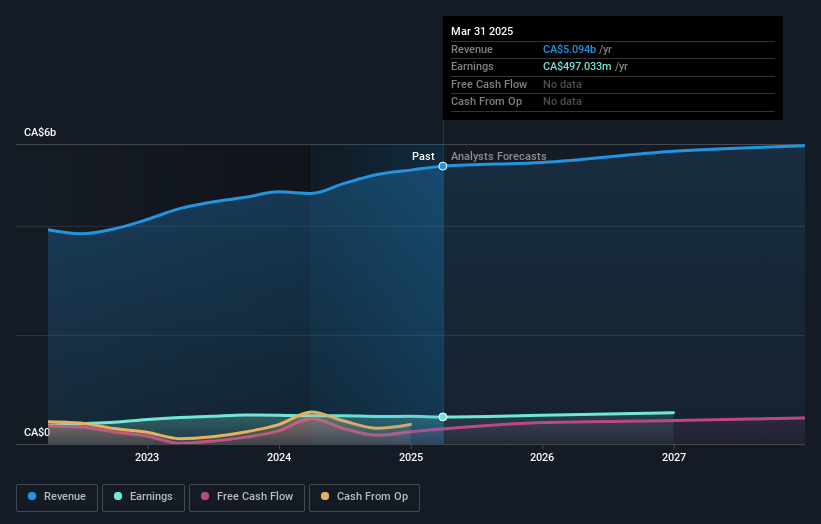Click the No data value beside Free Cash Flow
Screen dimensions: 821x524
(562, 84)
